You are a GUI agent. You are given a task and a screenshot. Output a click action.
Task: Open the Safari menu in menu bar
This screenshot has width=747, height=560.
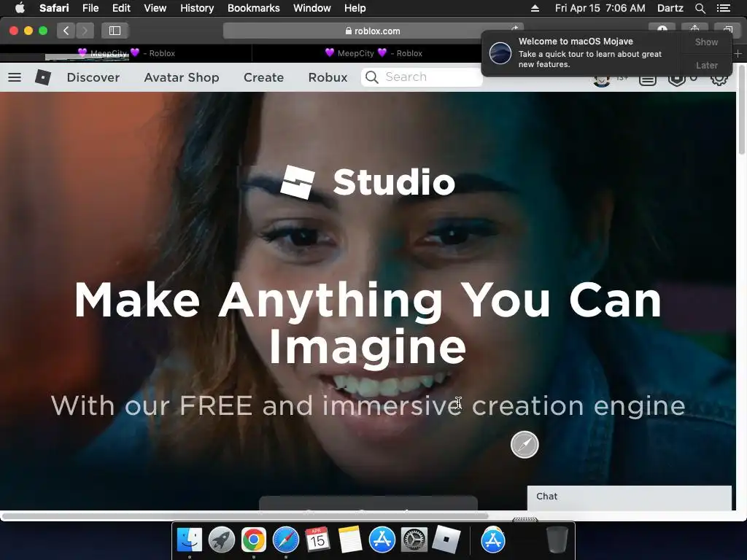[54, 8]
